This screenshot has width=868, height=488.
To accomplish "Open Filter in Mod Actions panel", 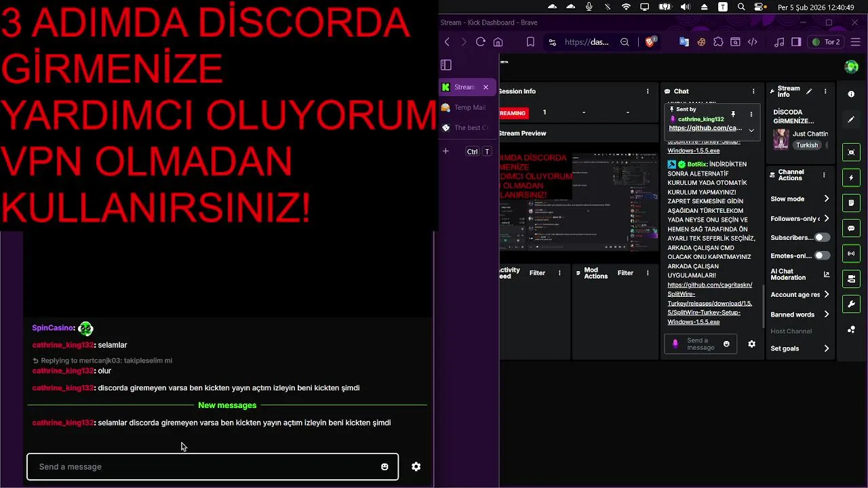I will [625, 273].
